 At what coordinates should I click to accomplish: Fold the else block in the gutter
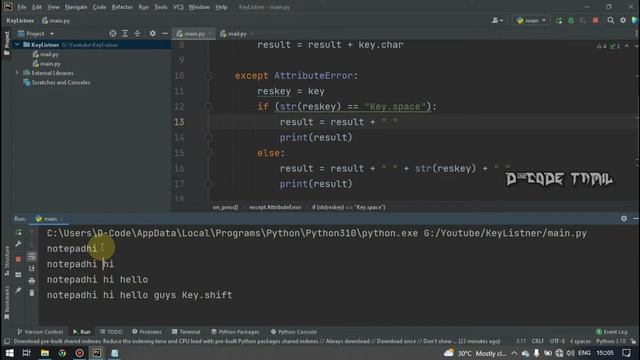(x=208, y=153)
